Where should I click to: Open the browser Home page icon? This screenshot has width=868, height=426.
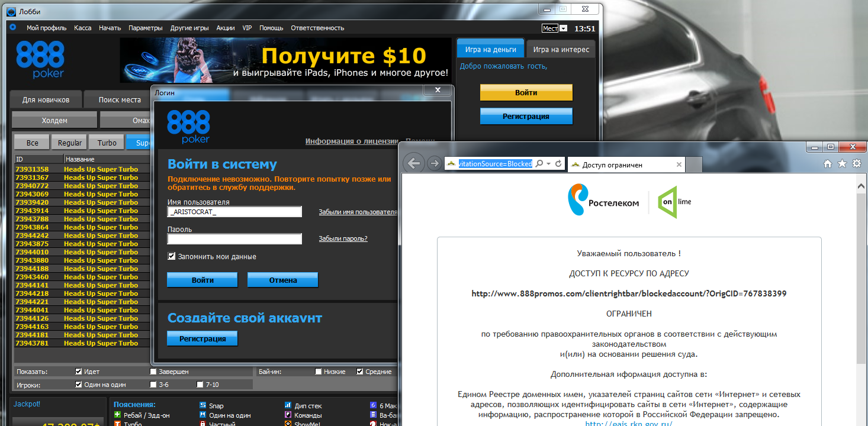828,164
